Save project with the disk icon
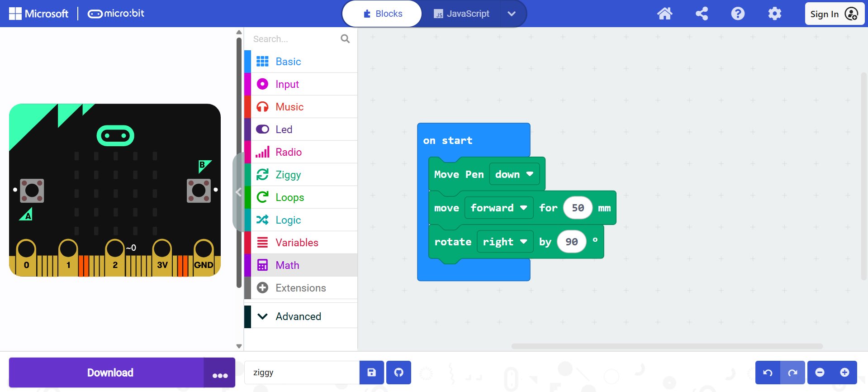 click(371, 373)
